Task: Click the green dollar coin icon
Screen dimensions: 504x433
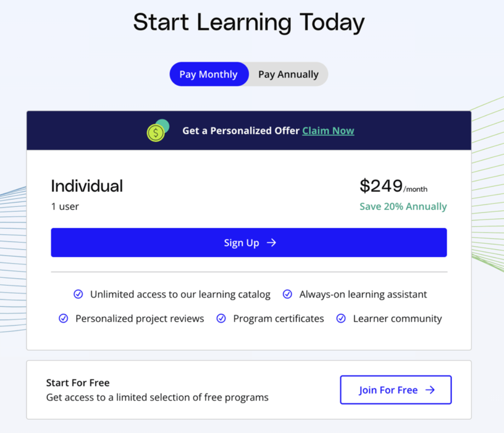Action: point(157,131)
